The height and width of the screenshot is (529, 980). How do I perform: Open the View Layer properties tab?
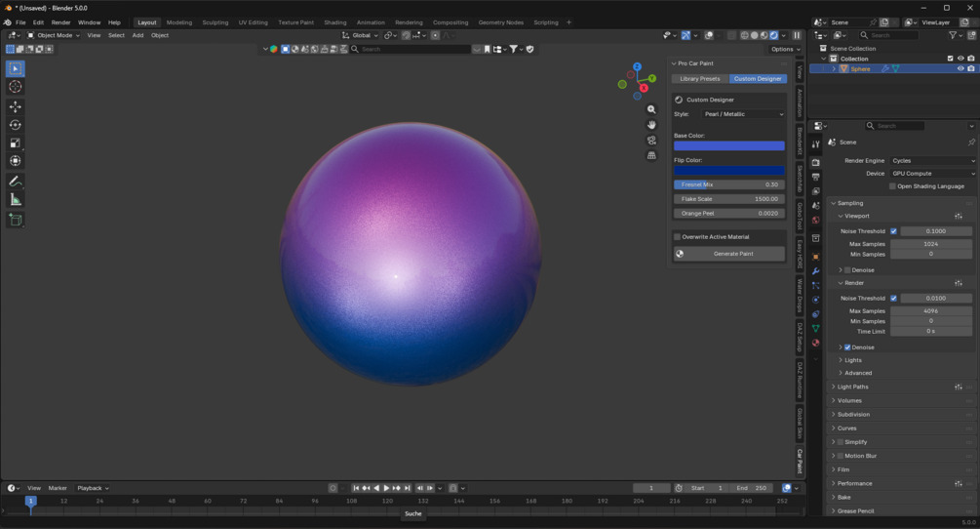[815, 191]
